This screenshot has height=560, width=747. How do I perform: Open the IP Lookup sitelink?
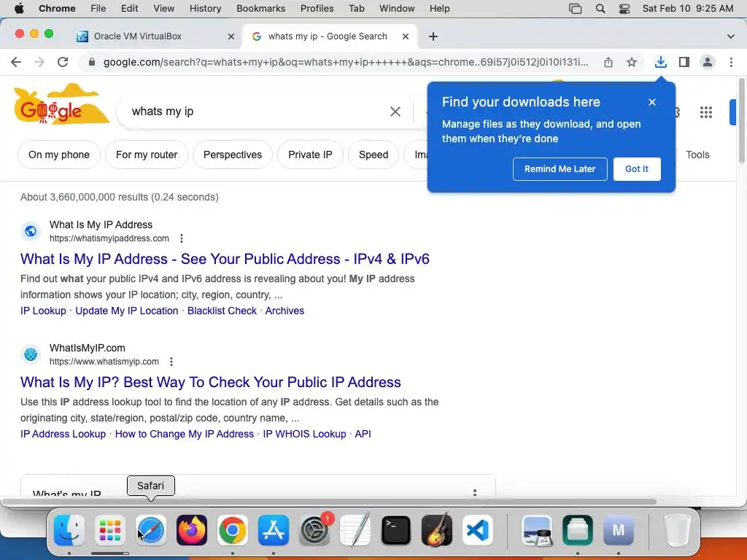[43, 311]
